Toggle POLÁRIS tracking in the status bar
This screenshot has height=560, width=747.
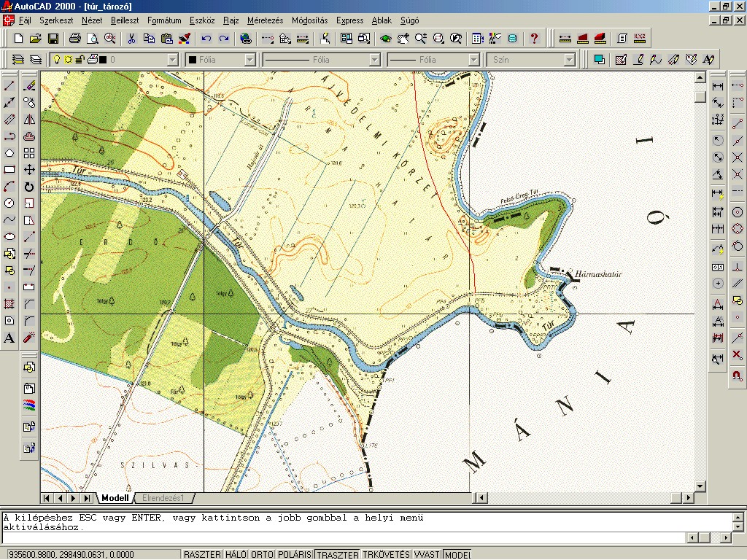coord(295,555)
